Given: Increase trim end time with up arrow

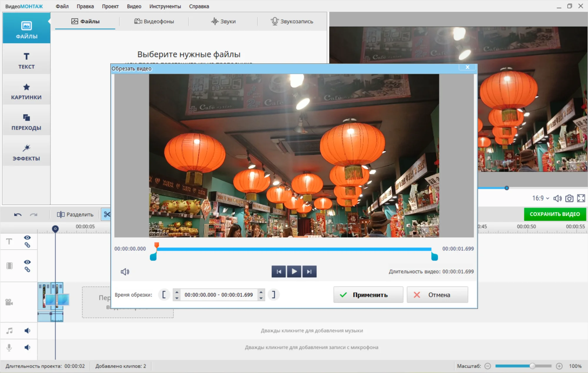Looking at the screenshot, I should [261, 292].
